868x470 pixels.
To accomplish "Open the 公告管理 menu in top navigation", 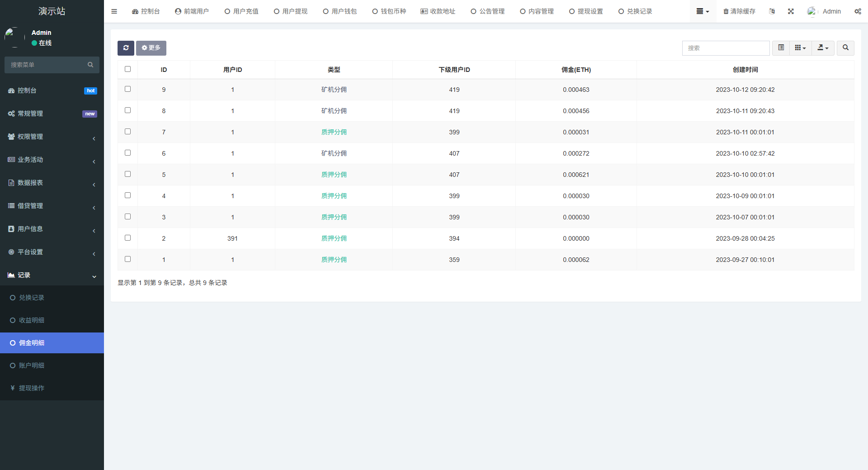I will tap(487, 11).
